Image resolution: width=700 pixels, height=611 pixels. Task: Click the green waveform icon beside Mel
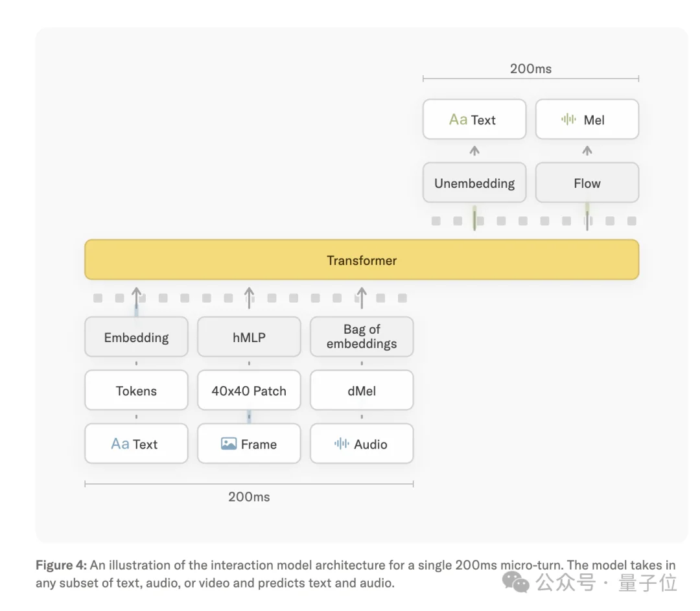(x=569, y=119)
